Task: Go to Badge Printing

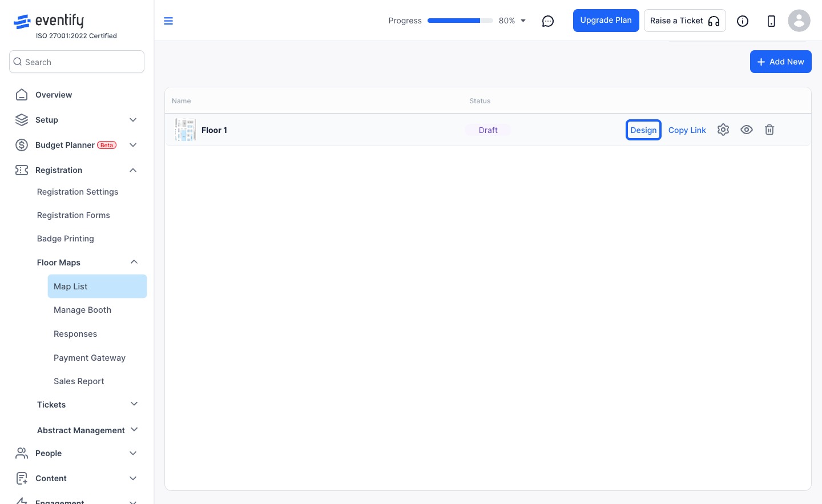Action: coord(66,239)
